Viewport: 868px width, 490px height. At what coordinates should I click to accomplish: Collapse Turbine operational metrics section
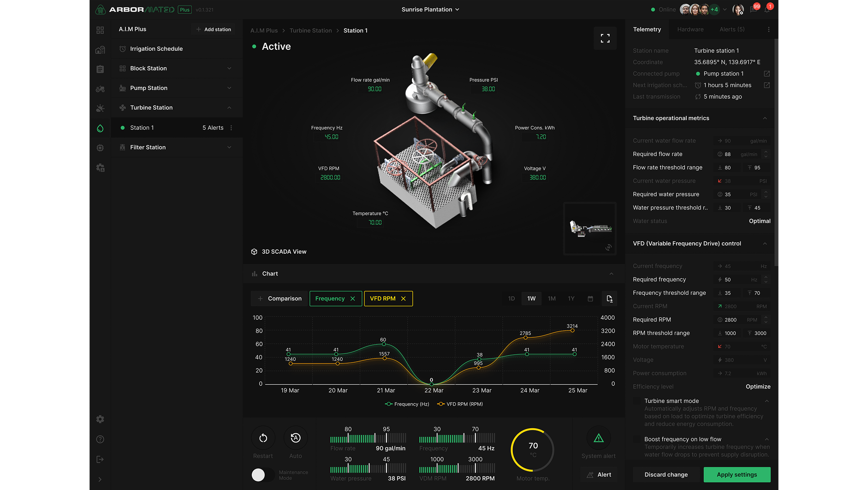click(765, 119)
